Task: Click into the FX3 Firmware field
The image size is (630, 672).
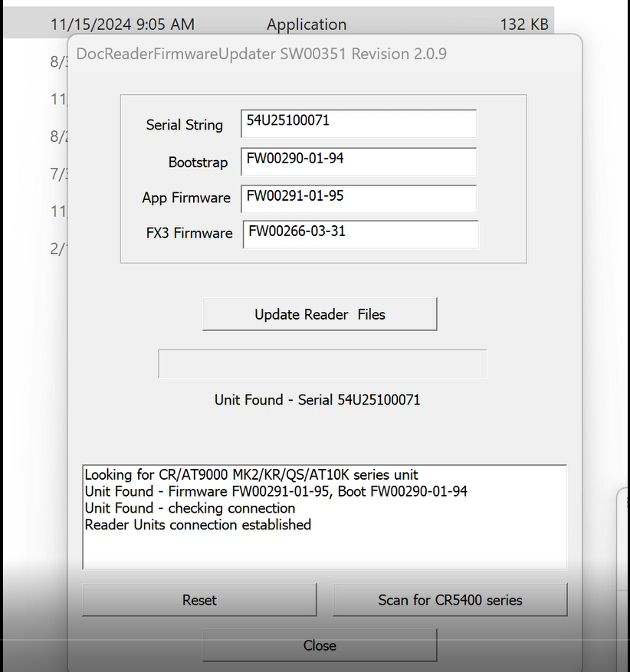Action: point(360,234)
